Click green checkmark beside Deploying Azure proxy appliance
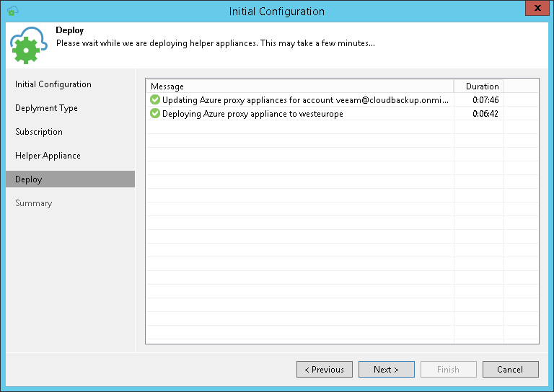Image resolution: width=554 pixels, height=392 pixels. coord(155,114)
